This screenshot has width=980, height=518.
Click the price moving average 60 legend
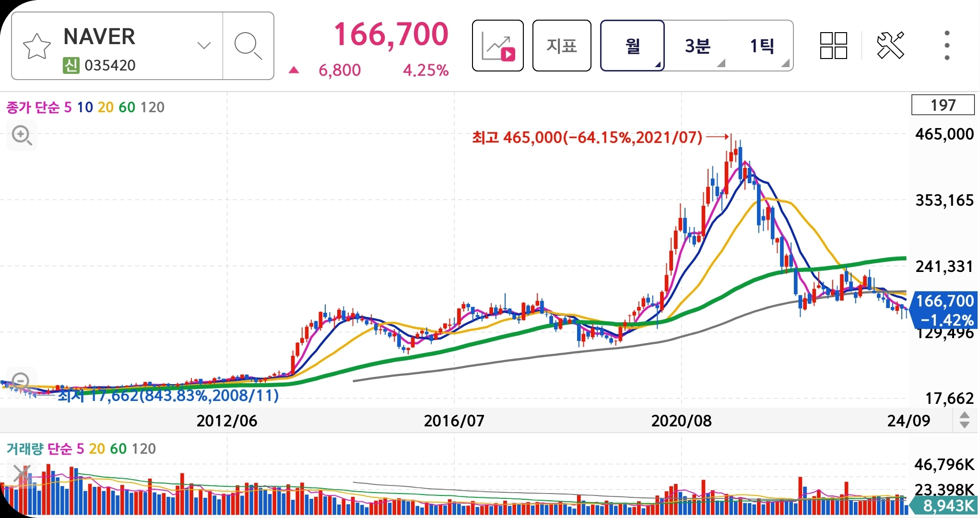click(127, 107)
